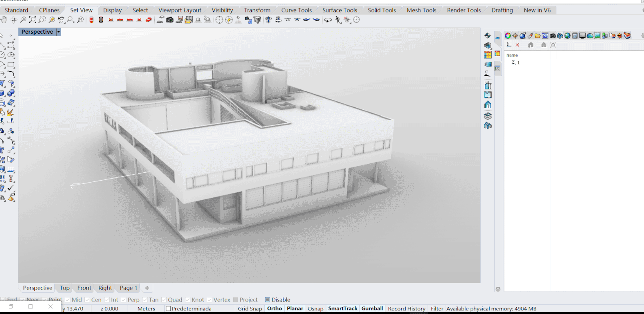Click the Name column header in panel
This screenshot has height=314, width=644.
[x=512, y=55]
